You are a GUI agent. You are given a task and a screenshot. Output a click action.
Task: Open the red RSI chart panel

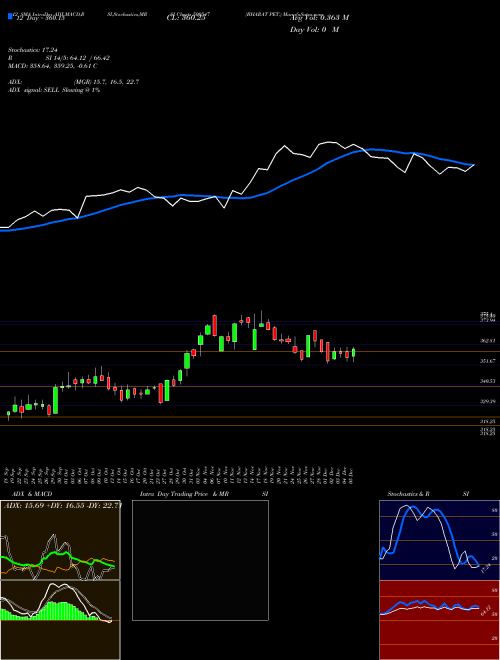(x=439, y=620)
